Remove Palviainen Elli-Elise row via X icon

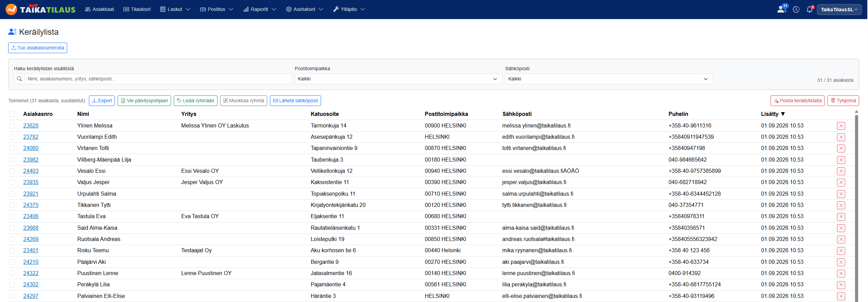coord(841,296)
